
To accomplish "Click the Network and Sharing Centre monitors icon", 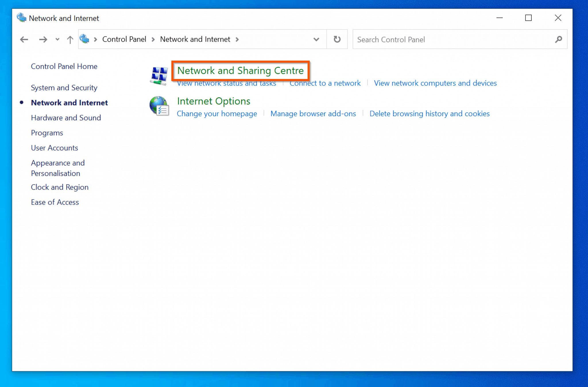I will tap(160, 75).
